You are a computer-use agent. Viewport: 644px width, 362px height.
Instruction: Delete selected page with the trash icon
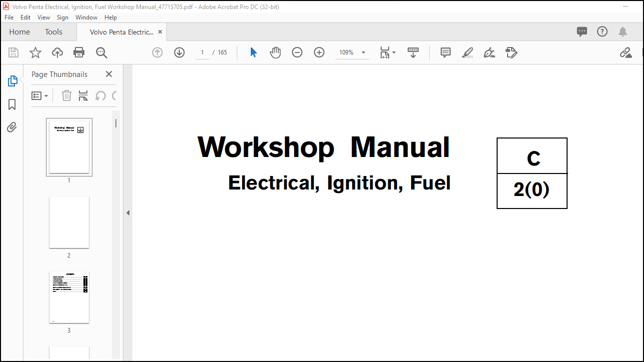click(66, 95)
